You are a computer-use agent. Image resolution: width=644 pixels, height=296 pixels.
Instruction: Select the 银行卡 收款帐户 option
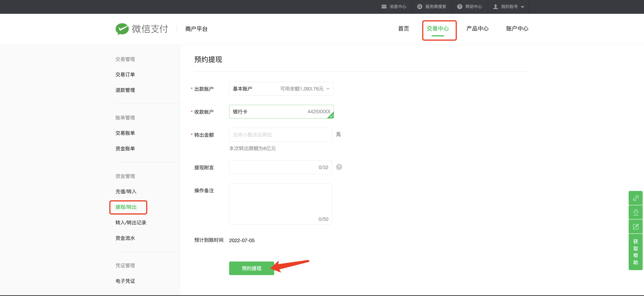[x=281, y=112]
